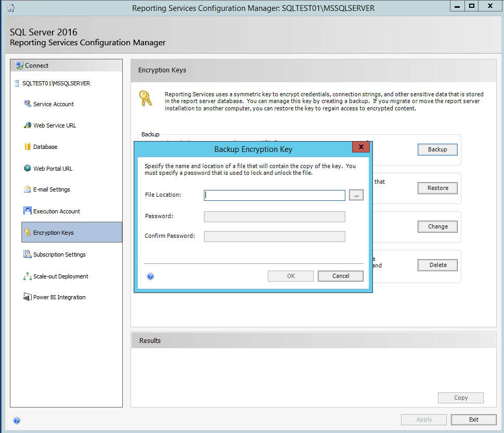Minimize the Configuration Manager window

click(x=457, y=6)
